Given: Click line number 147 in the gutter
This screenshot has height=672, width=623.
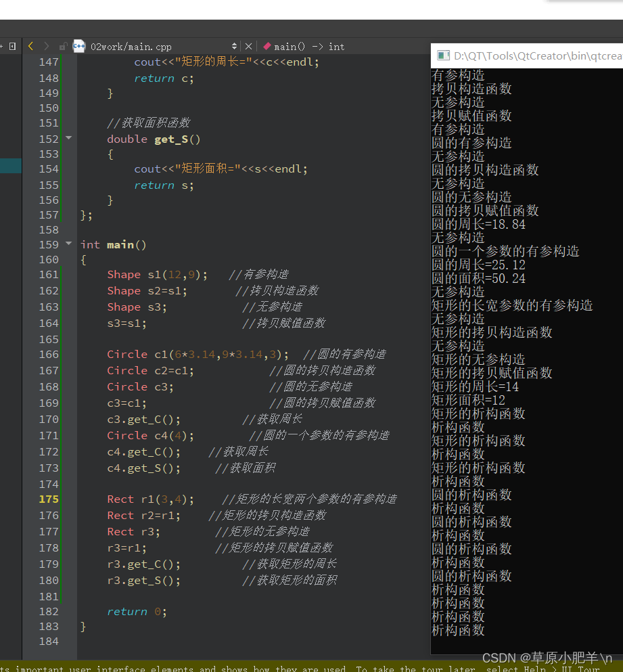Looking at the screenshot, I should click(x=49, y=62).
